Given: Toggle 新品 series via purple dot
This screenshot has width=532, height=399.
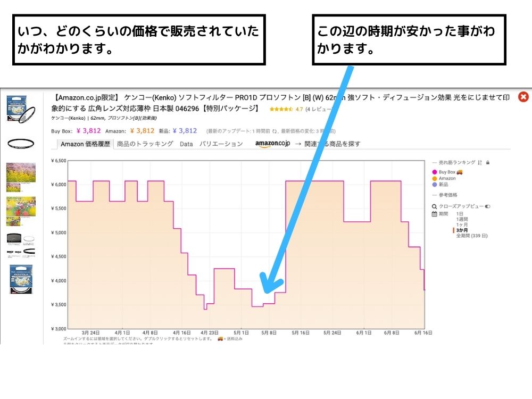Looking at the screenshot, I should click(434, 185).
